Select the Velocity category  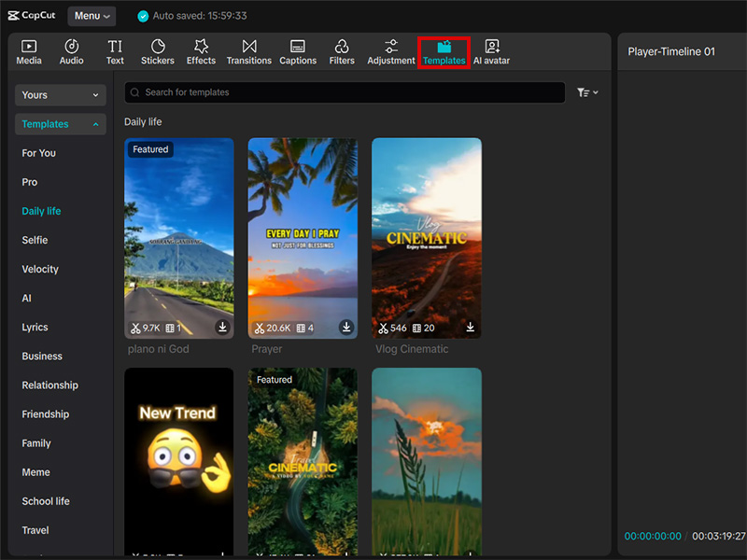point(40,270)
